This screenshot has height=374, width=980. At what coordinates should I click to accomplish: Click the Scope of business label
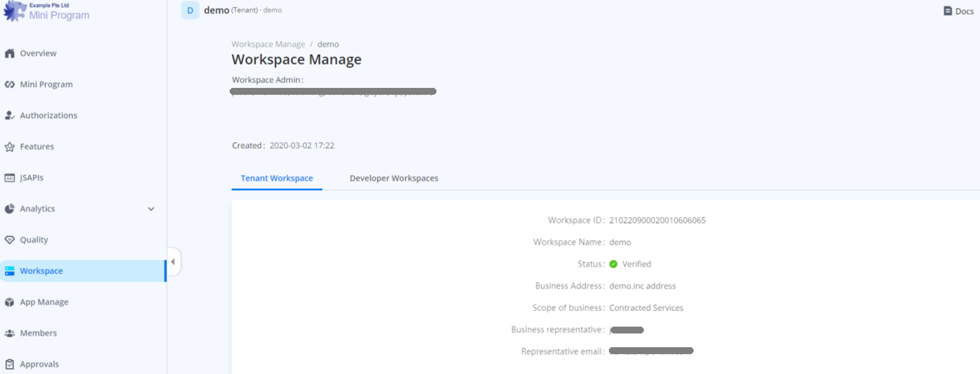coord(569,308)
